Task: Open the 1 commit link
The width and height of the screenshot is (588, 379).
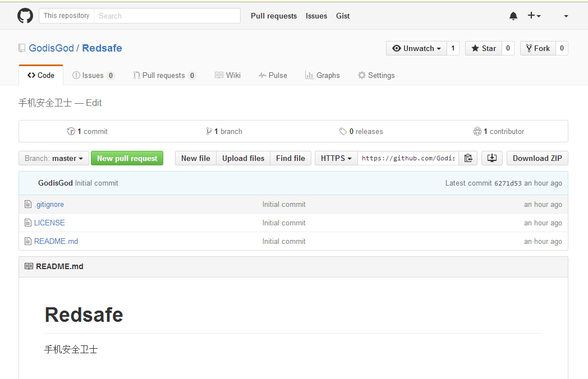Action: tap(88, 131)
